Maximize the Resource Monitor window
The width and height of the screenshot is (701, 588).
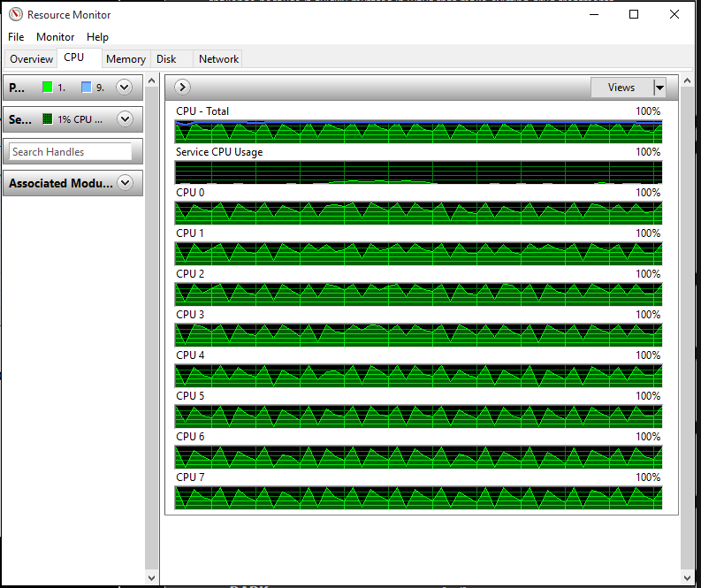pyautogui.click(x=634, y=14)
